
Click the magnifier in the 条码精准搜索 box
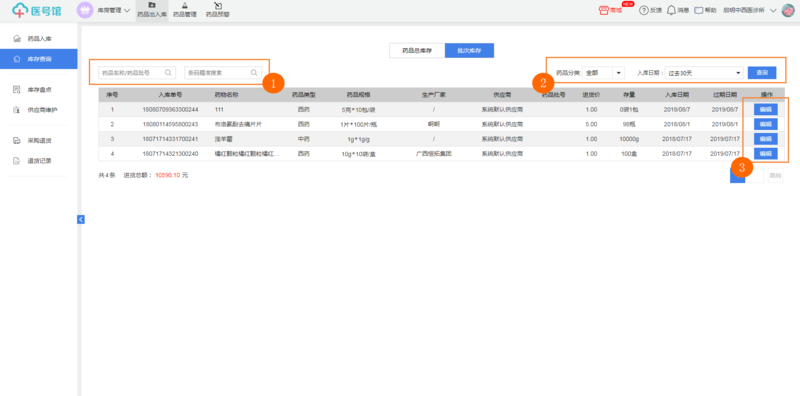pos(254,72)
